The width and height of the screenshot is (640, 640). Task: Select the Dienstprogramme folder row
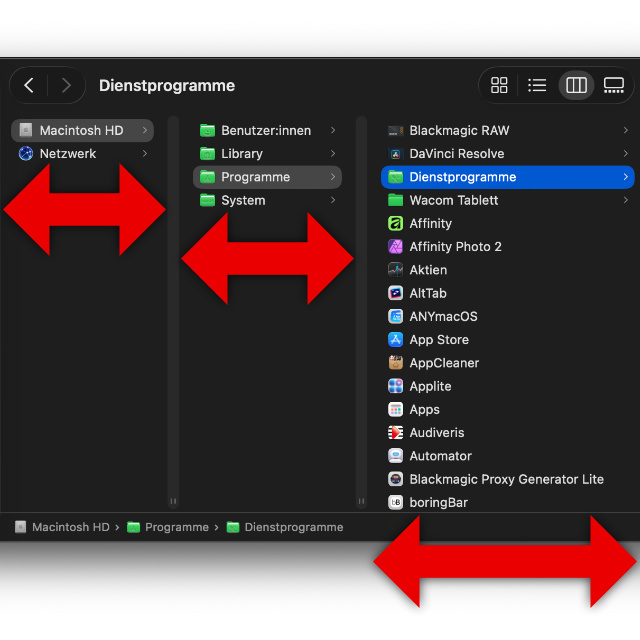[x=507, y=177]
